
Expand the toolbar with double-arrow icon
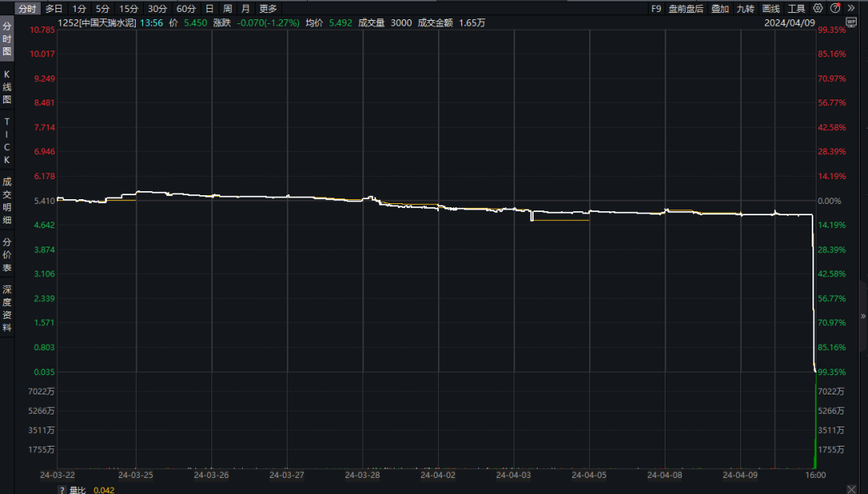pos(851,8)
